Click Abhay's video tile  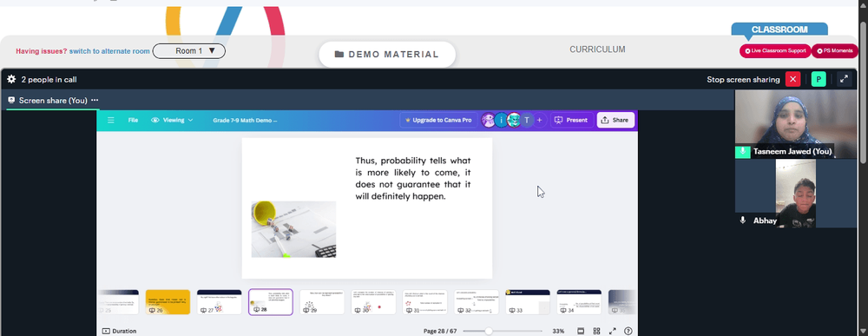[795, 194]
